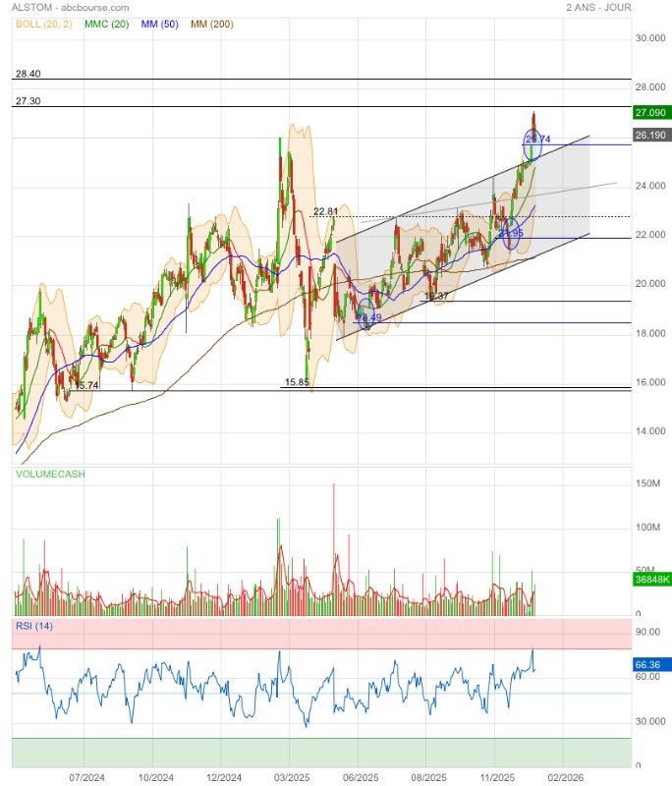672x786 pixels.
Task: Select the 2 ANS - JOUR period label
Action: coord(598,7)
